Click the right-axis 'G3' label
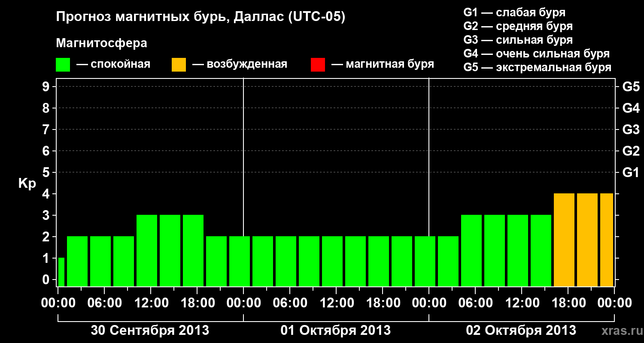 point(631,129)
